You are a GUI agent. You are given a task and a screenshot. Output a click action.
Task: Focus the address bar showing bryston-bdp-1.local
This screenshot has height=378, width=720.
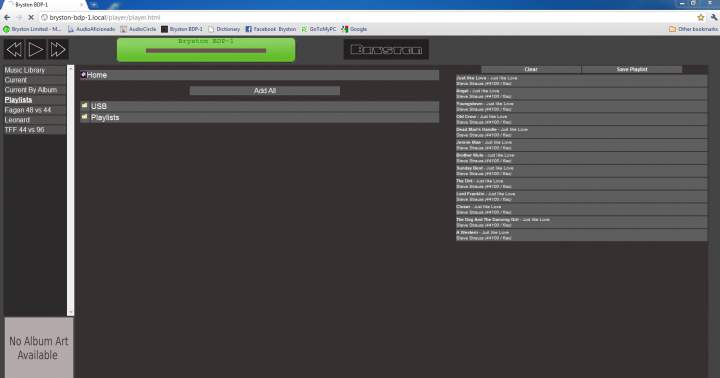pos(367,17)
